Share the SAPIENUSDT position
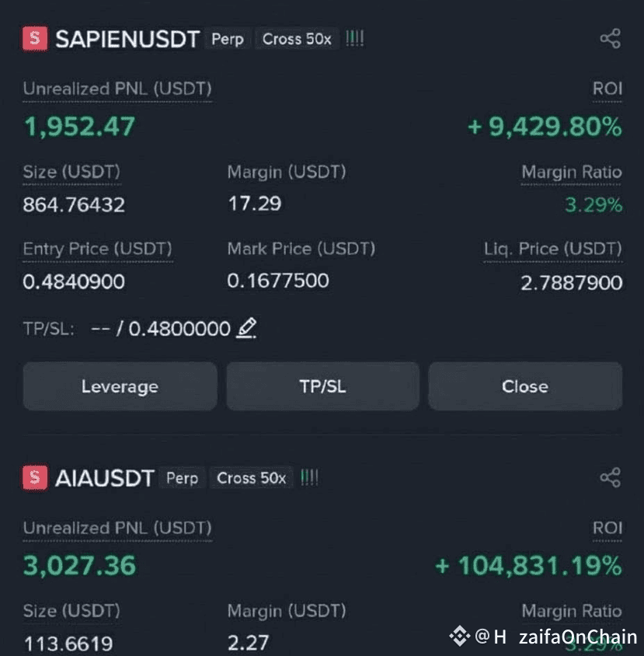 pyautogui.click(x=610, y=39)
